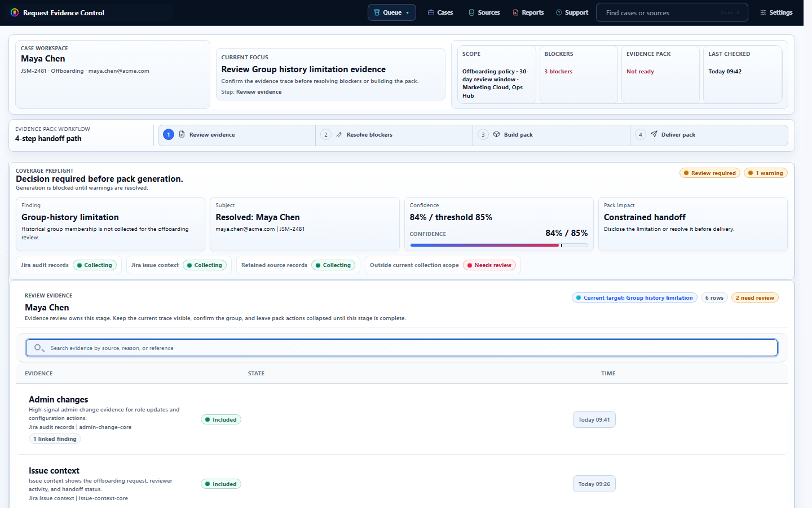Click the Sources database icon
Image resolution: width=812 pixels, height=508 pixels.
[x=471, y=12]
